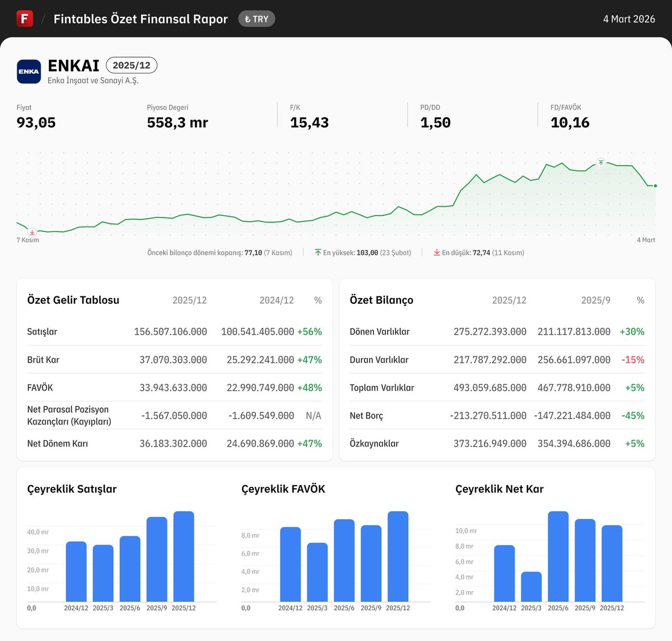Click the 4 Mart chart end label
Viewport: 672px width, 641px height.
click(646, 240)
